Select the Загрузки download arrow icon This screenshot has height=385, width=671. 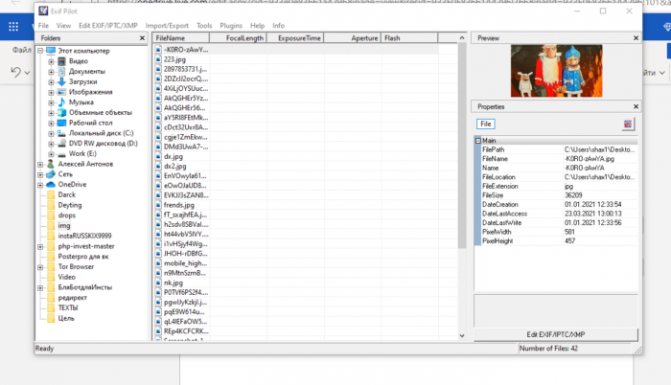pyautogui.click(x=62, y=82)
